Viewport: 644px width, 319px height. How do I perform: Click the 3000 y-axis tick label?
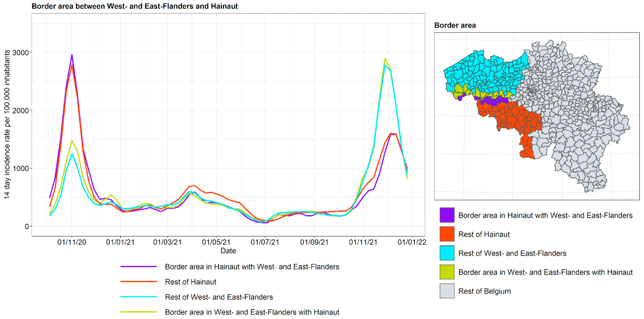pyautogui.click(x=21, y=52)
